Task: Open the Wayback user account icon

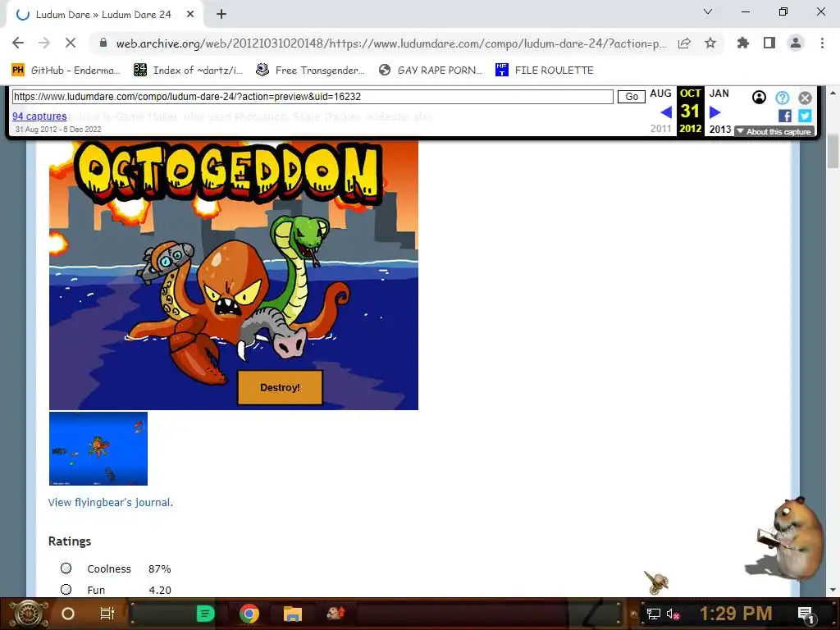Action: pyautogui.click(x=759, y=98)
